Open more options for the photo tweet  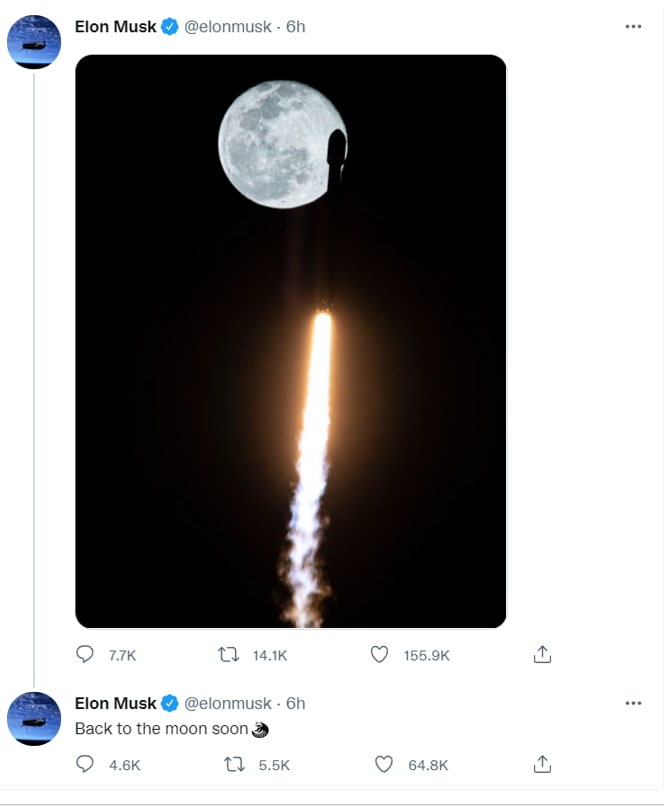(x=633, y=27)
